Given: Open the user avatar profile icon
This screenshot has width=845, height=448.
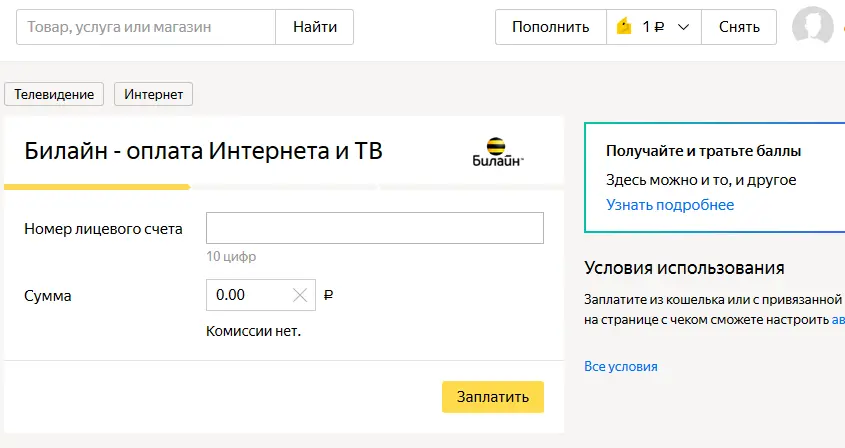Looking at the screenshot, I should point(813,25).
